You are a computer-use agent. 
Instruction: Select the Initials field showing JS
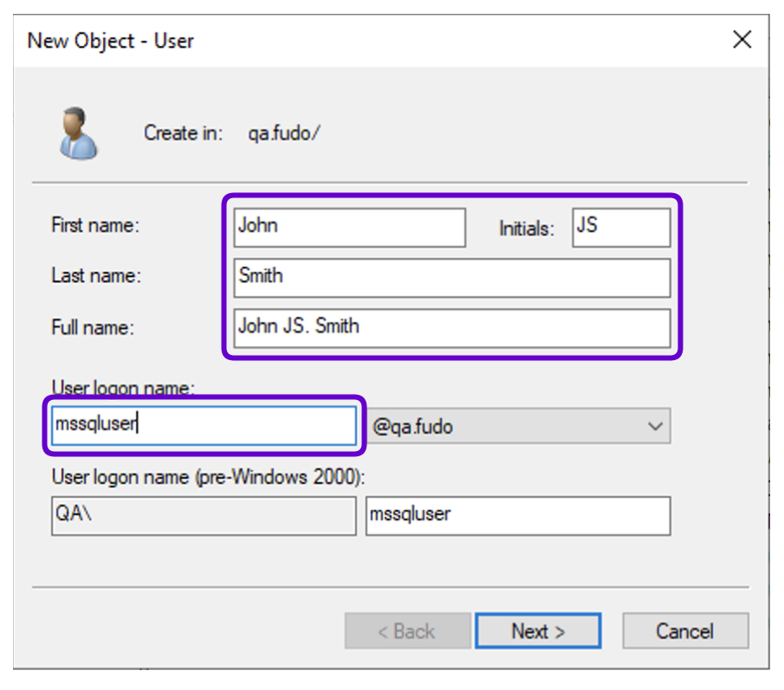tap(621, 228)
